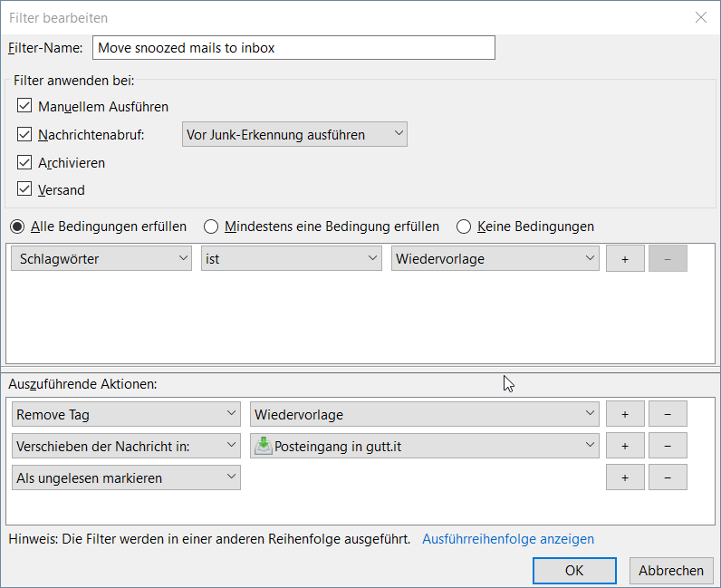This screenshot has height=588, width=721.
Task: Add action after Remove Tag row
Action: point(625,415)
